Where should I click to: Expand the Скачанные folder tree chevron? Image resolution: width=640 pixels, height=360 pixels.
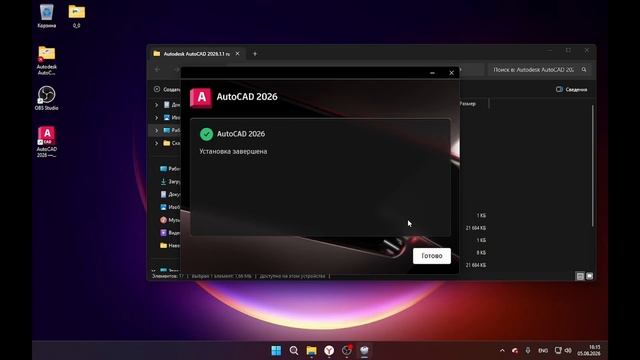point(156,143)
